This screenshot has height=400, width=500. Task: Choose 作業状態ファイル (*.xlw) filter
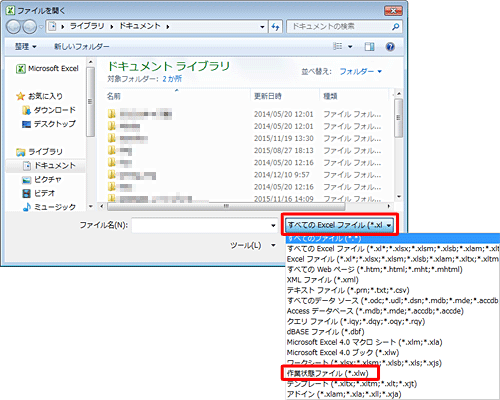[393, 373]
